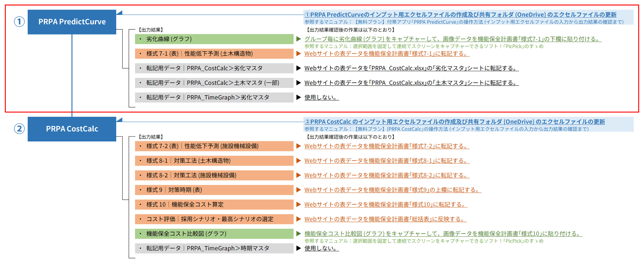Click 【出力結果確認後の作業は以下のとおり】 in section ①
644x268 pixels.
(350, 30)
